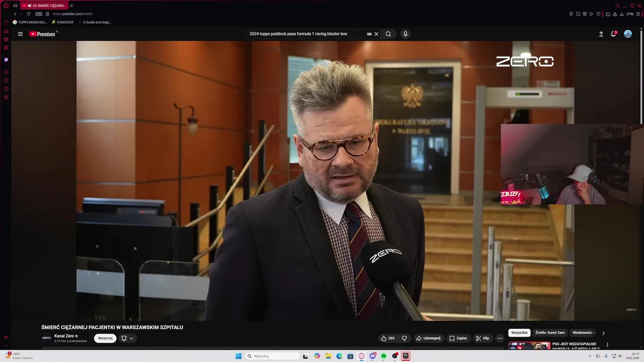Show hidden system tray icons
644x362 pixels.
[590, 356]
